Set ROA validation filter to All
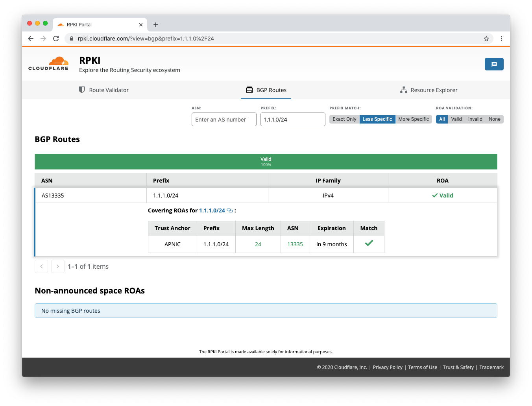 click(442, 119)
